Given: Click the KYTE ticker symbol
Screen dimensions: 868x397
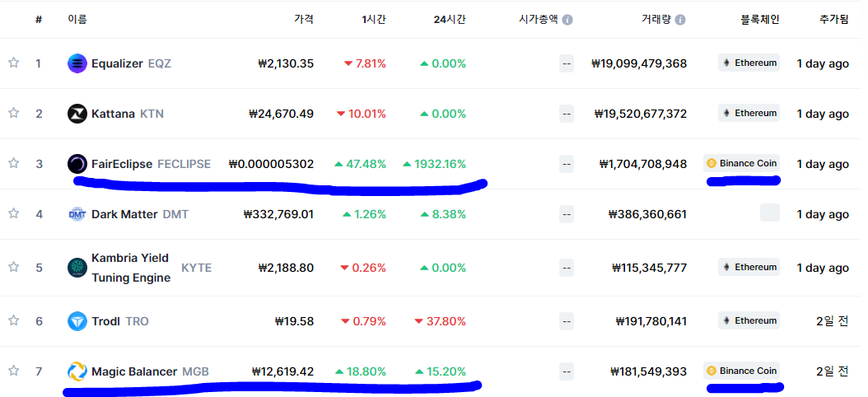Looking at the screenshot, I should [x=197, y=268].
